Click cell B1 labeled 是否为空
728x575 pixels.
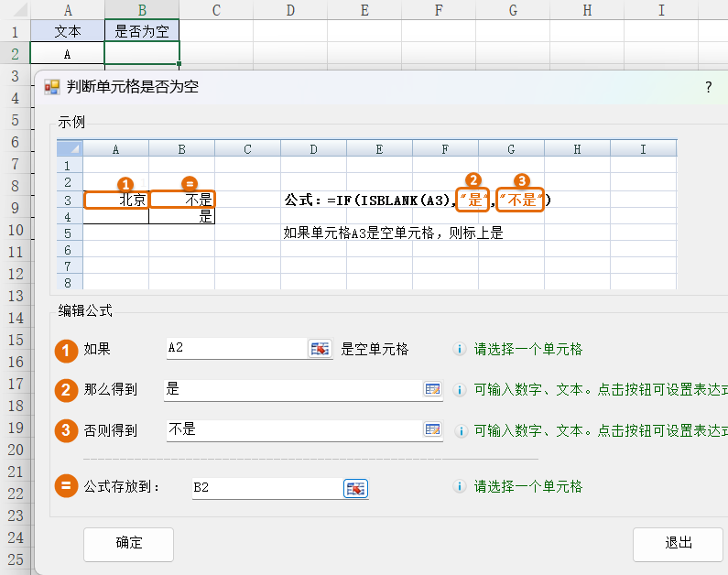pos(142,31)
